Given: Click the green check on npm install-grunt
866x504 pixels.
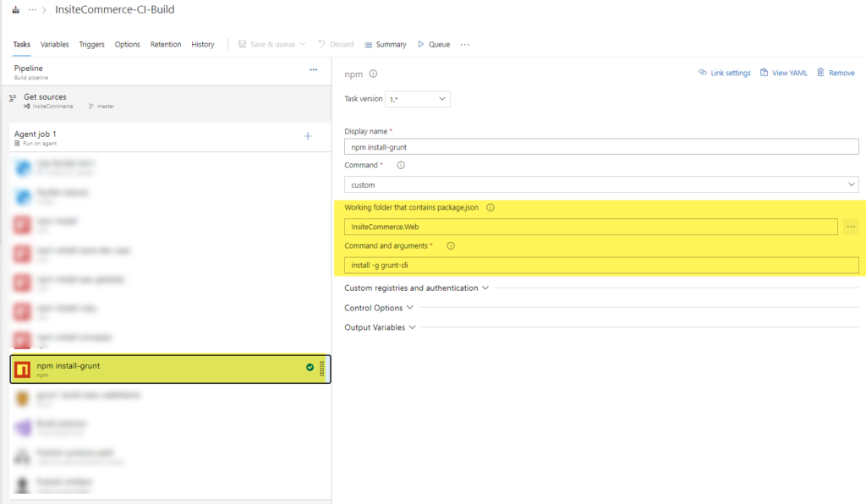Looking at the screenshot, I should pos(310,367).
